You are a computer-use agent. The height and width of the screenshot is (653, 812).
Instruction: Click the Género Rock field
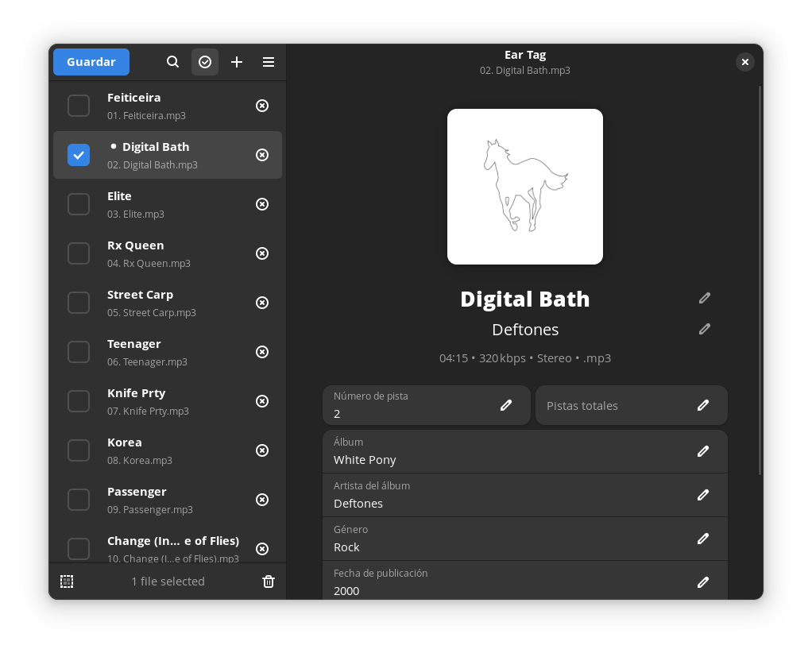pyautogui.click(x=525, y=539)
